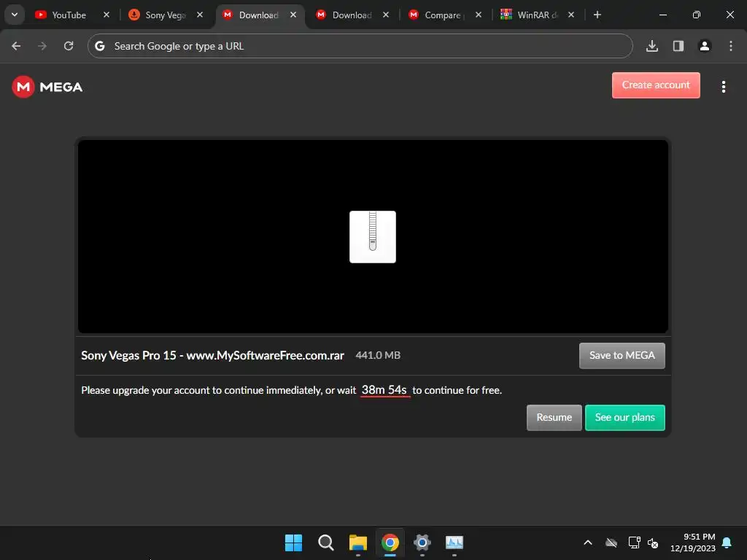Close the active Download tab

pyautogui.click(x=293, y=15)
